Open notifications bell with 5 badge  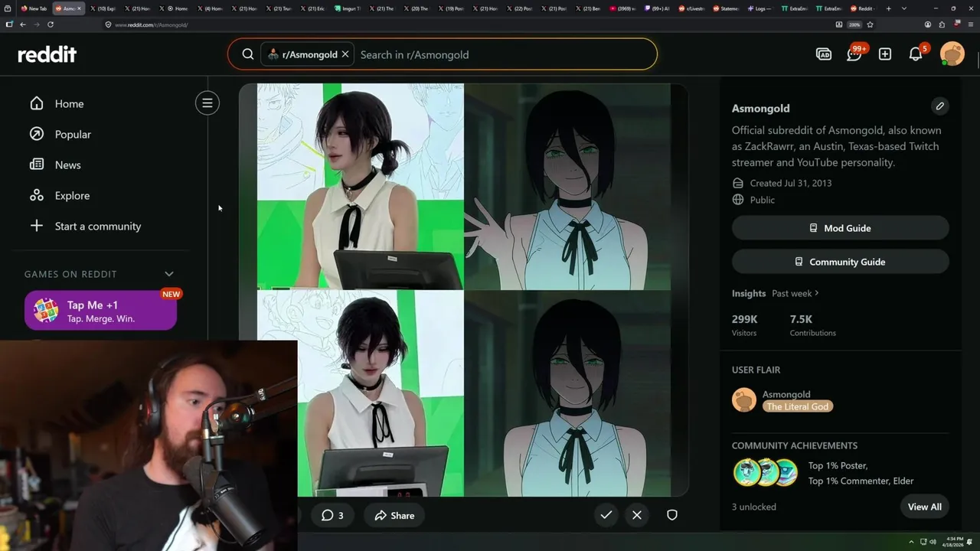pyautogui.click(x=916, y=54)
